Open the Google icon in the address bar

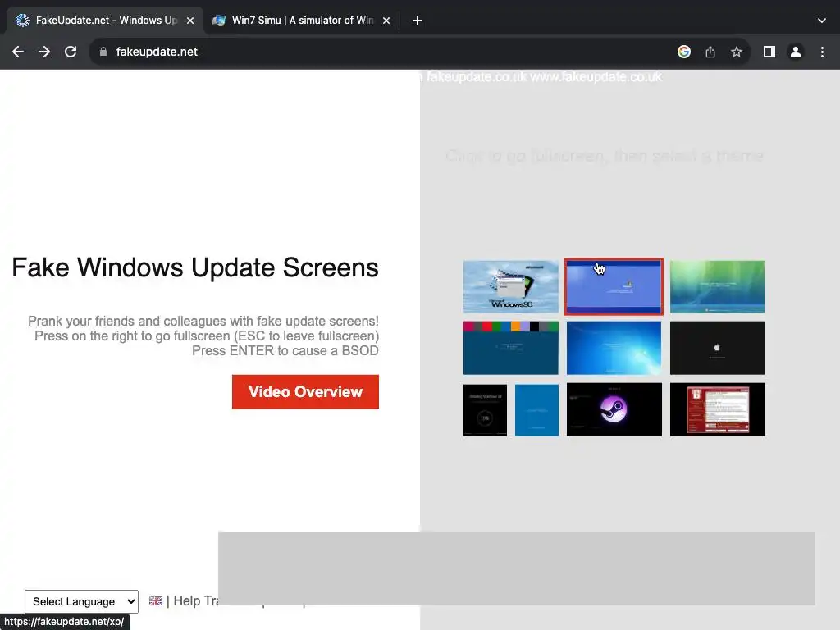(683, 52)
